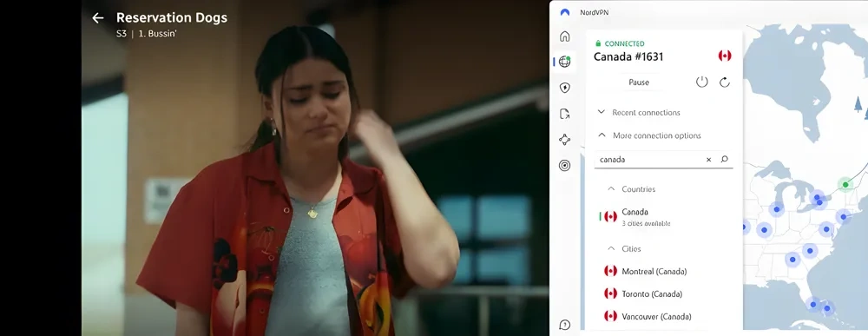
Task: Open the NordVPN home tab
Action: [x=565, y=36]
